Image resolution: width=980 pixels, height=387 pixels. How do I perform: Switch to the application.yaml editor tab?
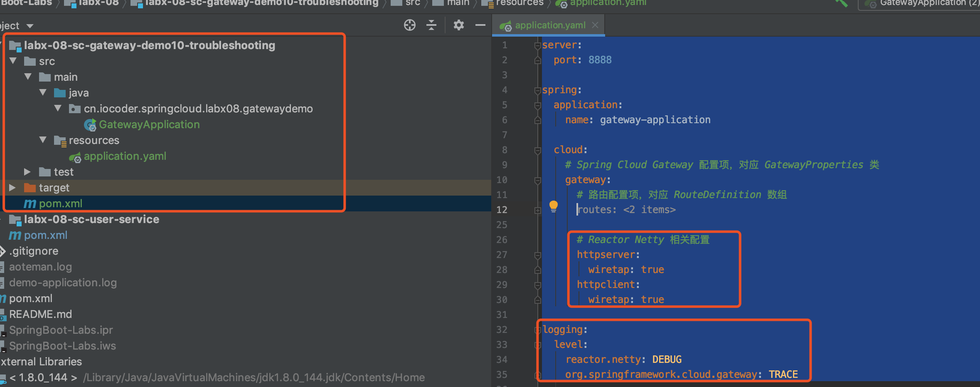tap(549, 25)
